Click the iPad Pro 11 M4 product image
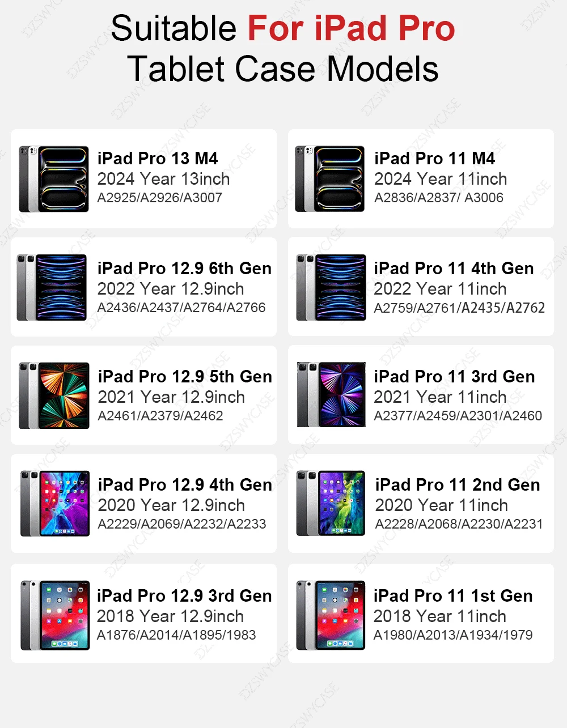567x728 pixels. (x=330, y=179)
